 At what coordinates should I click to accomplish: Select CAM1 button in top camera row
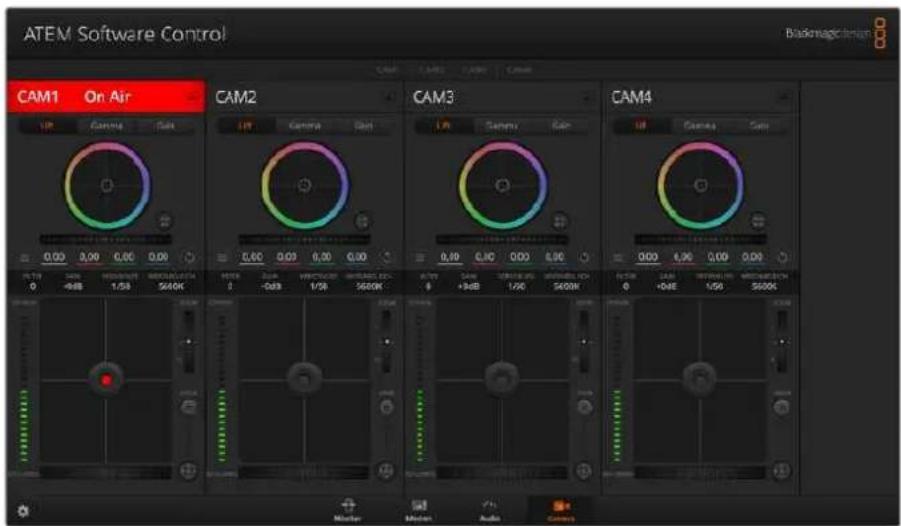[387, 70]
